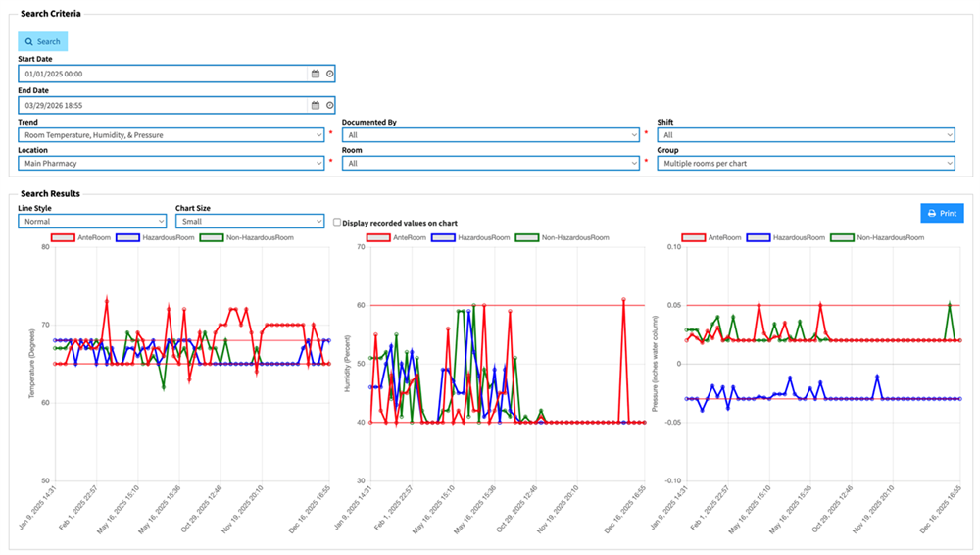The image size is (980, 555).
Task: Click the End Date text field
Action: 162,105
